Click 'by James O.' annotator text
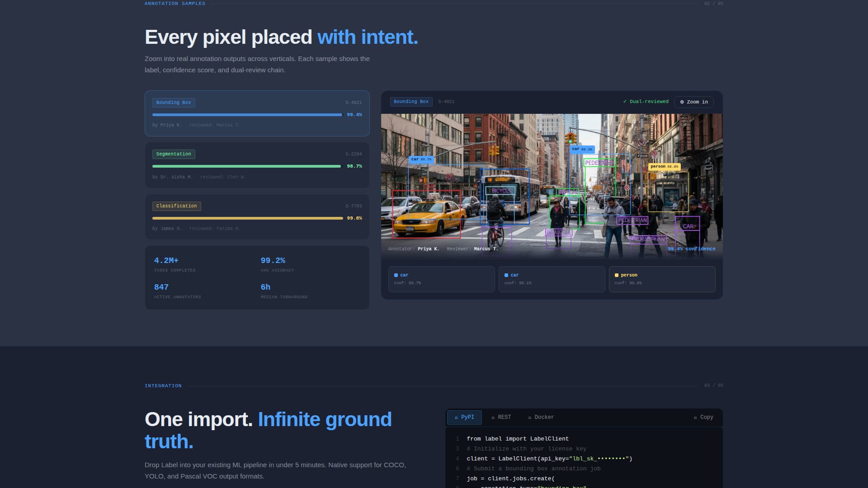The height and width of the screenshot is (488, 868). 167,229
